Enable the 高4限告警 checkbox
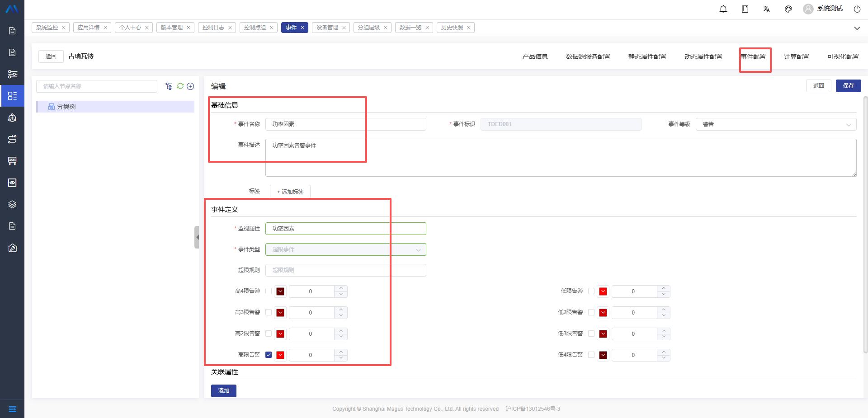This screenshot has height=418, width=868. 269,291
